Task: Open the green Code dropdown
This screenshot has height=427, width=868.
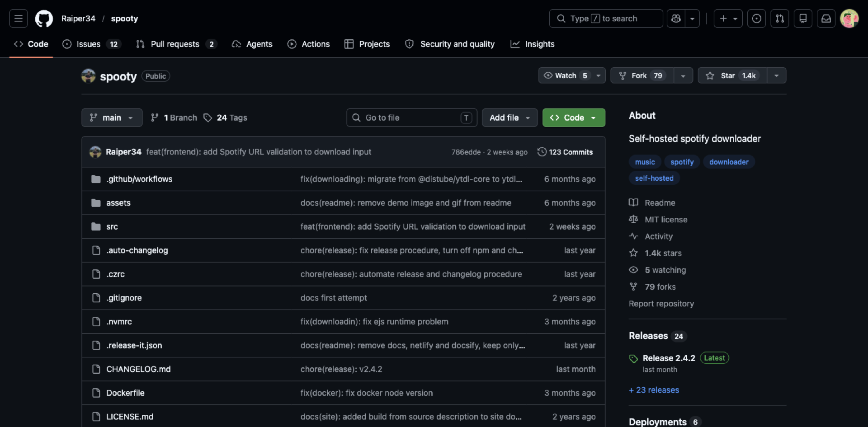Action: (x=574, y=117)
